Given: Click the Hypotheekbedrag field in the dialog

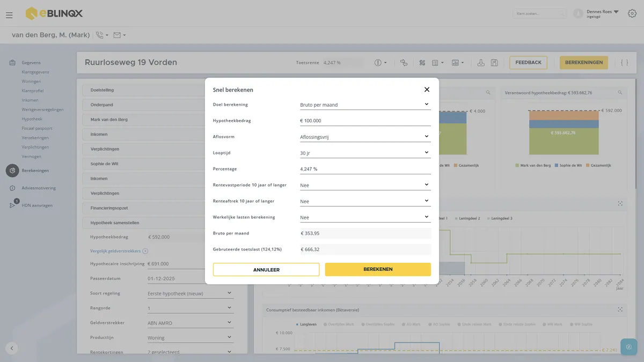Looking at the screenshot, I should point(365,121).
